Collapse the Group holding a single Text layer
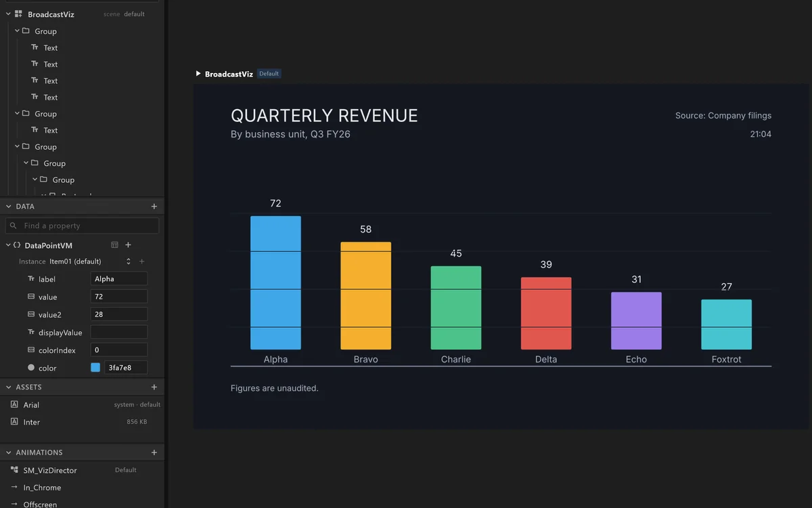The height and width of the screenshot is (508, 812). (18, 113)
